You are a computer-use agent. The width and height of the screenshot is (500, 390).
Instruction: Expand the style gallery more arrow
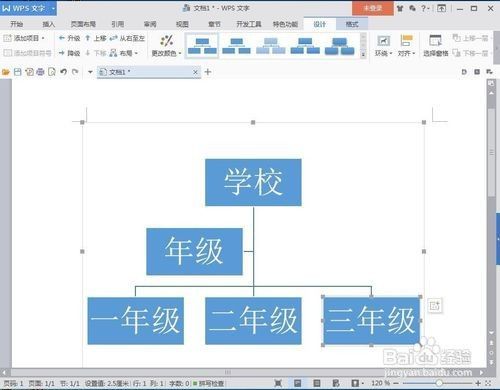(363, 54)
